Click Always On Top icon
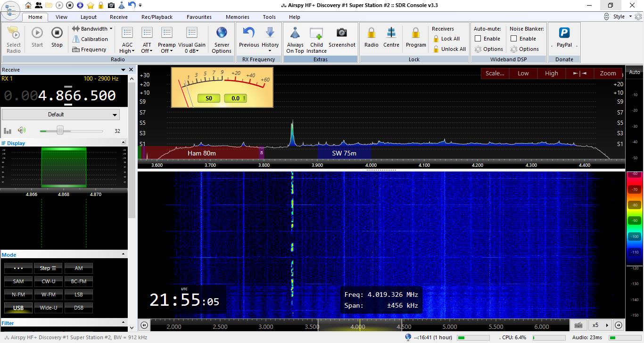 click(x=295, y=33)
